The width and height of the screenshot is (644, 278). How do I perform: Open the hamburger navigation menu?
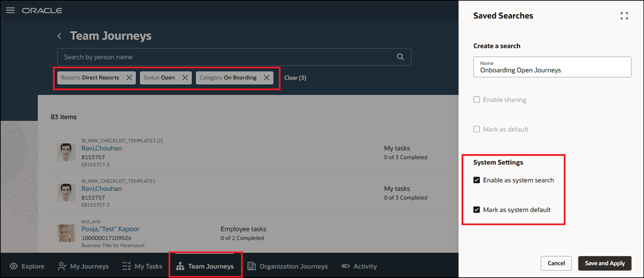point(11,11)
